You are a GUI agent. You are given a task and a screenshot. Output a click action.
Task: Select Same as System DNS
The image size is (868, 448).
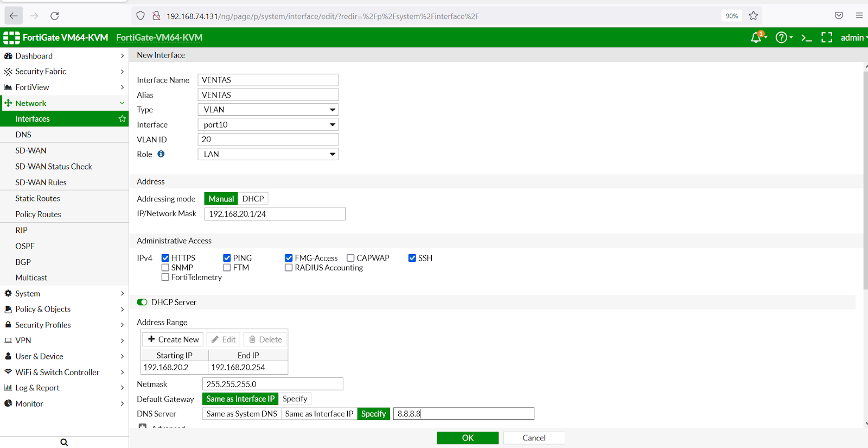241,414
